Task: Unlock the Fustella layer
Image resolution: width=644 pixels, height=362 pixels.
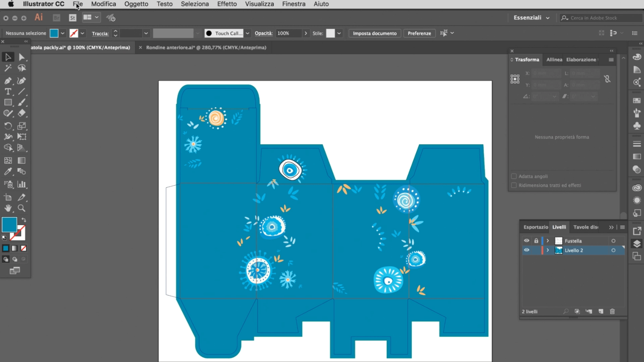Action: coord(536,241)
